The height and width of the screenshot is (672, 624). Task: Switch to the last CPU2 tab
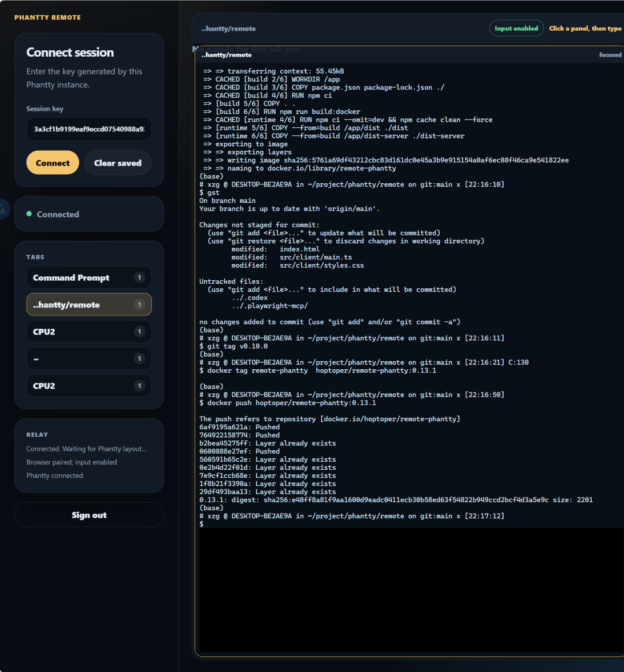89,386
